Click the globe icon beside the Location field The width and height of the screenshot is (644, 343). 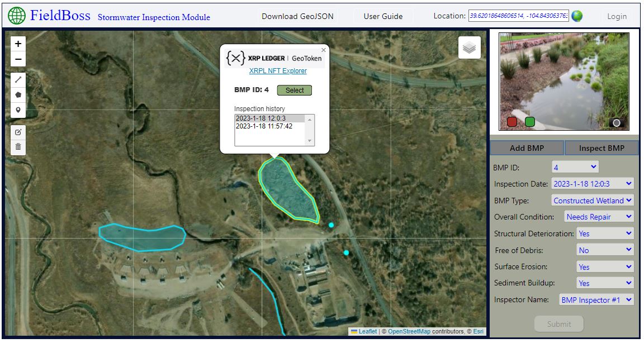coord(577,16)
